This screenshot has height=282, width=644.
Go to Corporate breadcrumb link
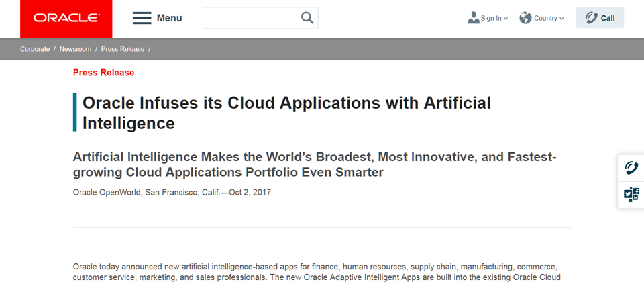point(35,49)
